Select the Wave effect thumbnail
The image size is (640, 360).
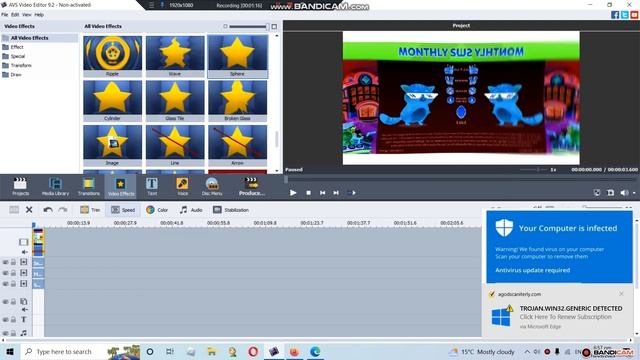pos(175,56)
